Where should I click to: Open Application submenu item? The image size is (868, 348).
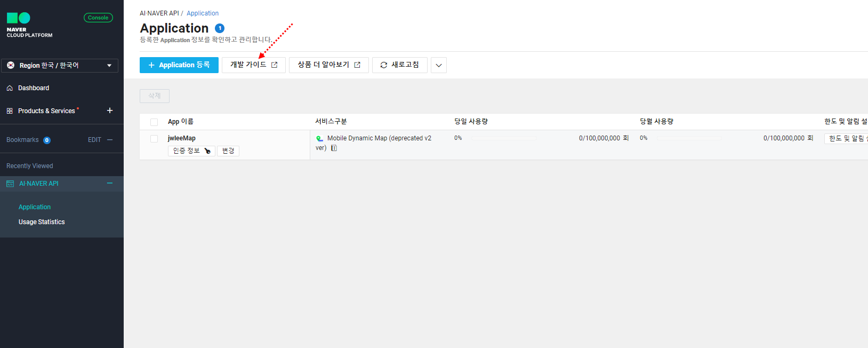[35, 207]
